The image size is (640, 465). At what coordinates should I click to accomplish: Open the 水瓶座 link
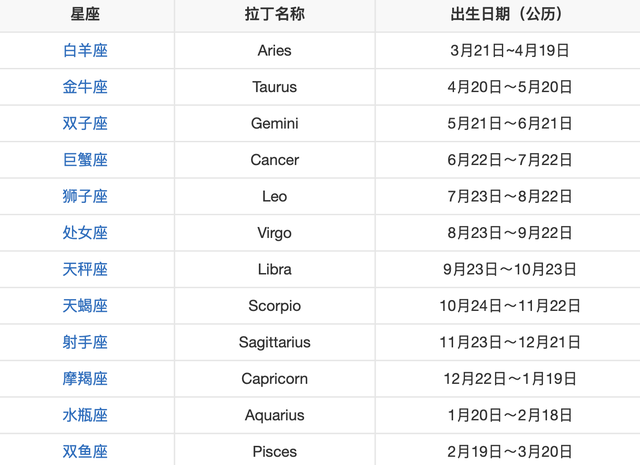point(85,415)
